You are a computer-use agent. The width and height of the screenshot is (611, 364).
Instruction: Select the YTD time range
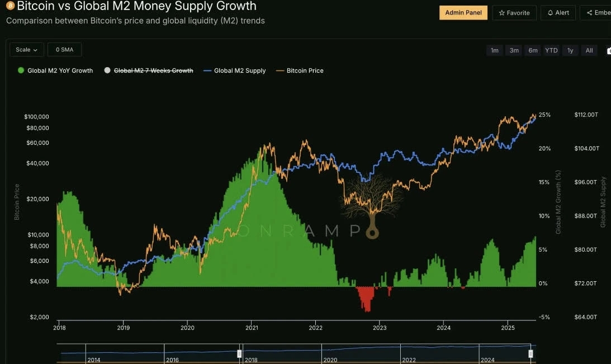click(551, 50)
